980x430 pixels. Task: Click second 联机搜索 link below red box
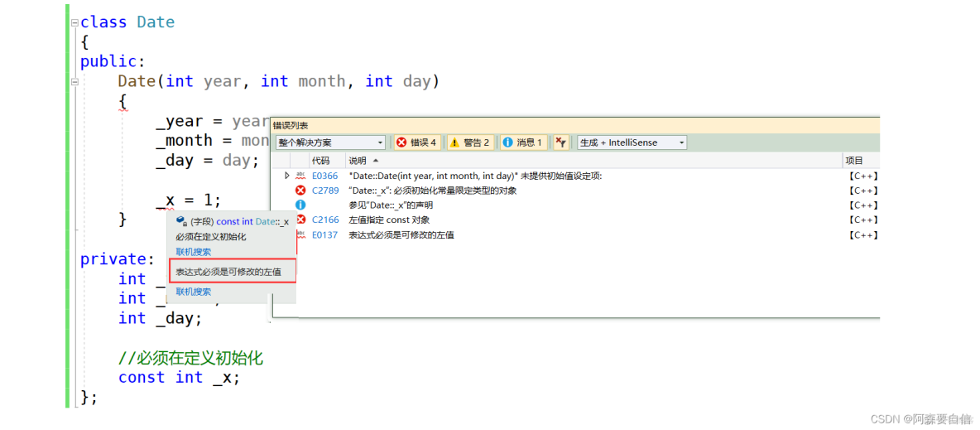pyautogui.click(x=193, y=291)
